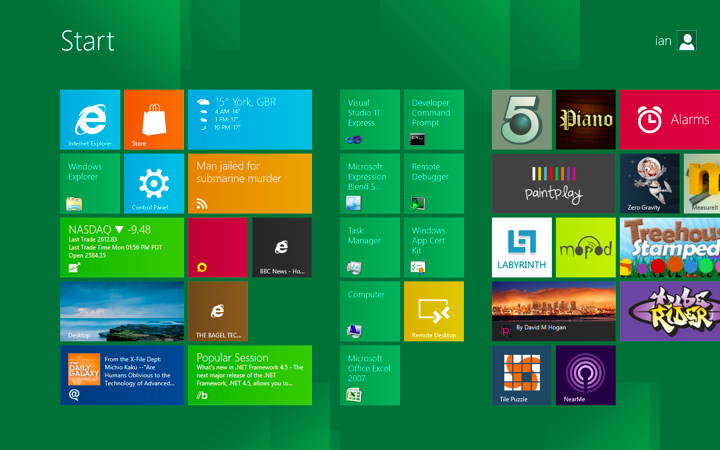Open the Popular Session tile
This screenshot has height=450, width=720.
click(x=250, y=375)
